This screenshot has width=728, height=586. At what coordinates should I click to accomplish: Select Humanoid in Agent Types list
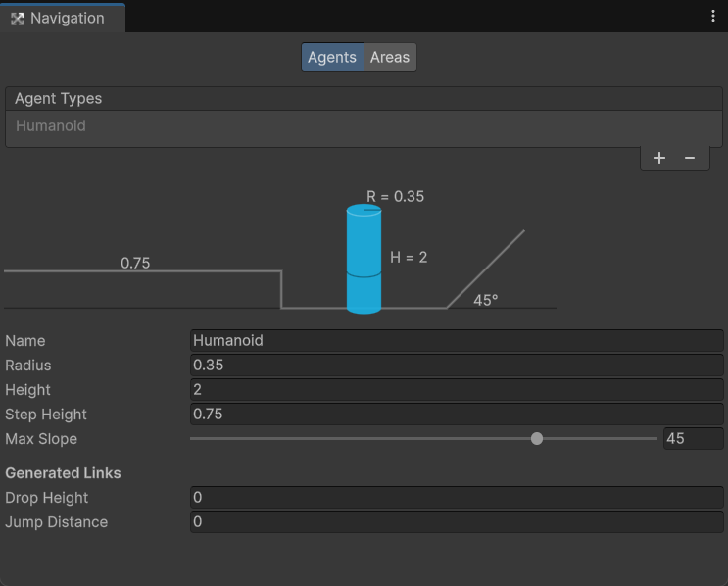[51, 126]
